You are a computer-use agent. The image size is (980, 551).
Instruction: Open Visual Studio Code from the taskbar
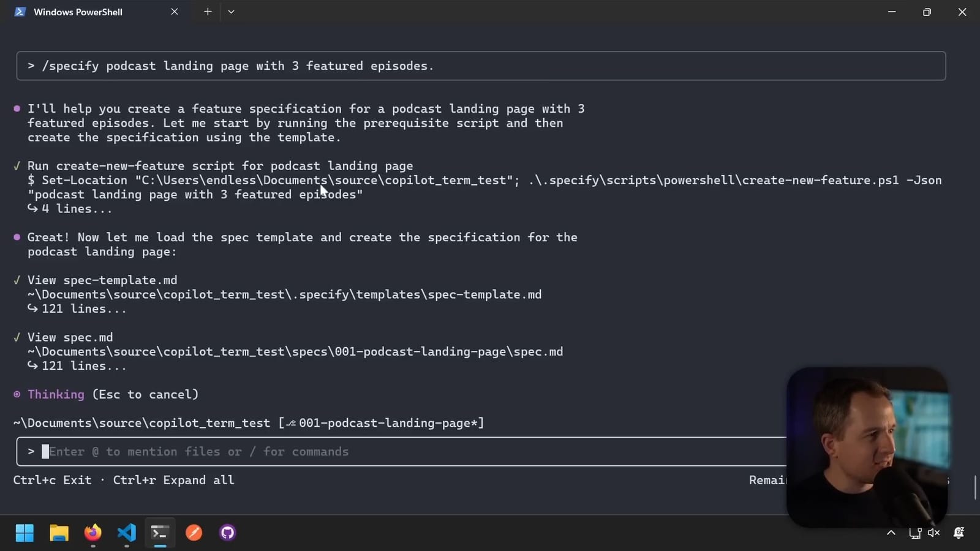pos(126,533)
